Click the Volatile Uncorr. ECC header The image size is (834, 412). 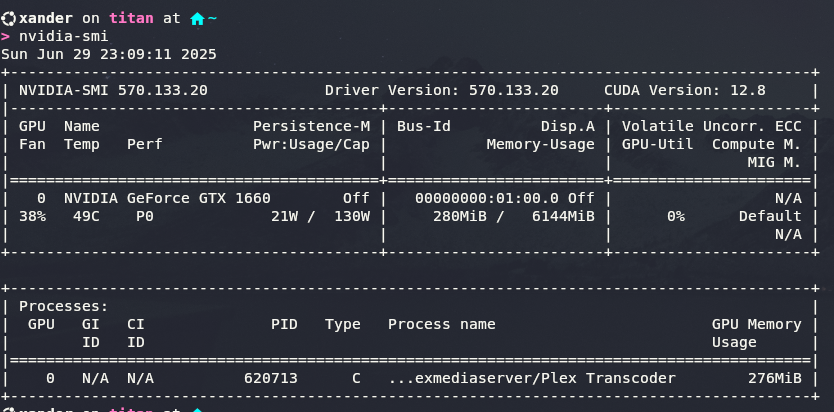tap(712, 127)
